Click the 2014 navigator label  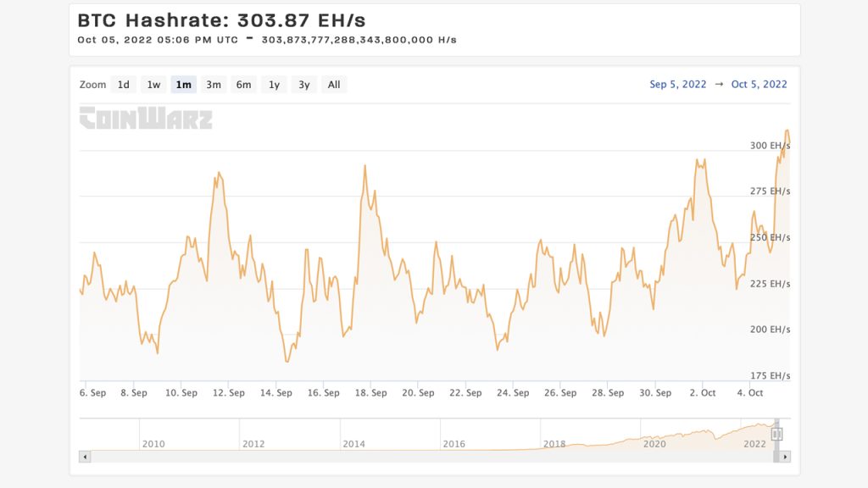pyautogui.click(x=353, y=444)
